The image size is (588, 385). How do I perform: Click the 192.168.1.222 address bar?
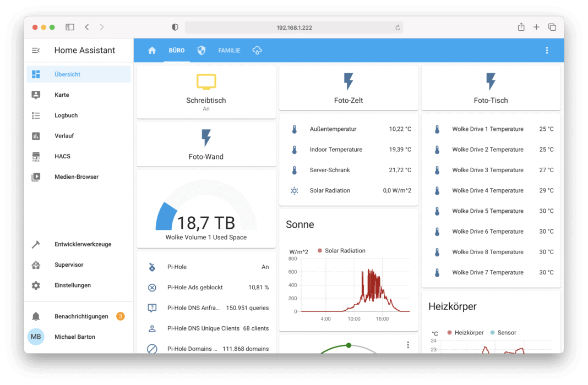point(294,28)
